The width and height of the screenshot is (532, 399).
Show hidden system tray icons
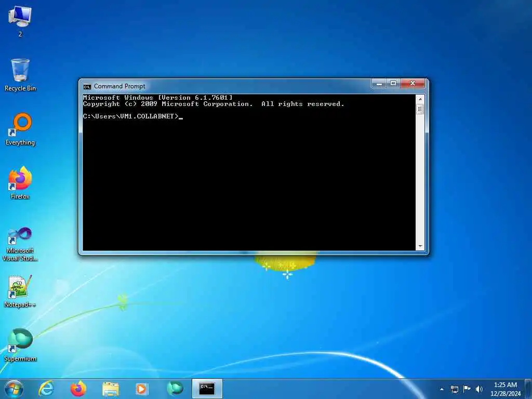(x=442, y=389)
